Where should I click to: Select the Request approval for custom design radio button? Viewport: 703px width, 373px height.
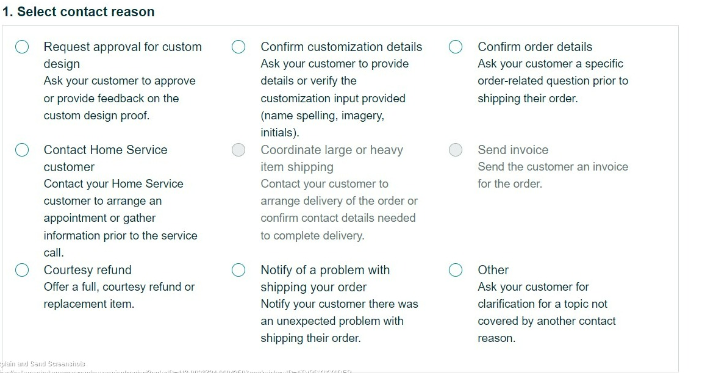(x=22, y=47)
